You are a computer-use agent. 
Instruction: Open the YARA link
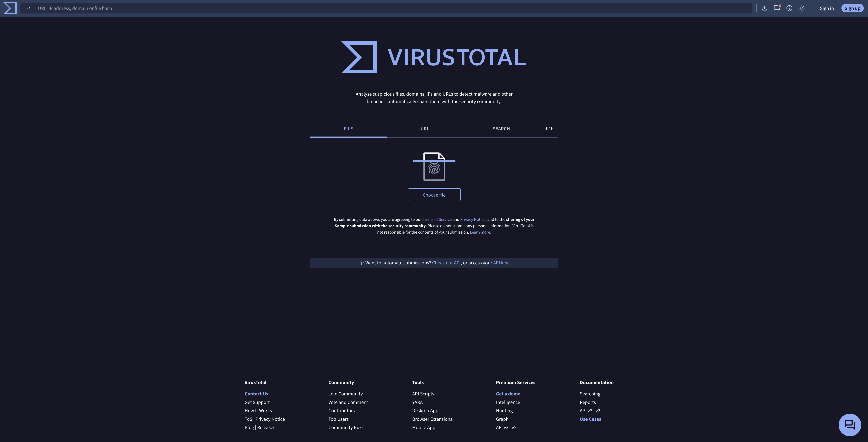(x=417, y=402)
